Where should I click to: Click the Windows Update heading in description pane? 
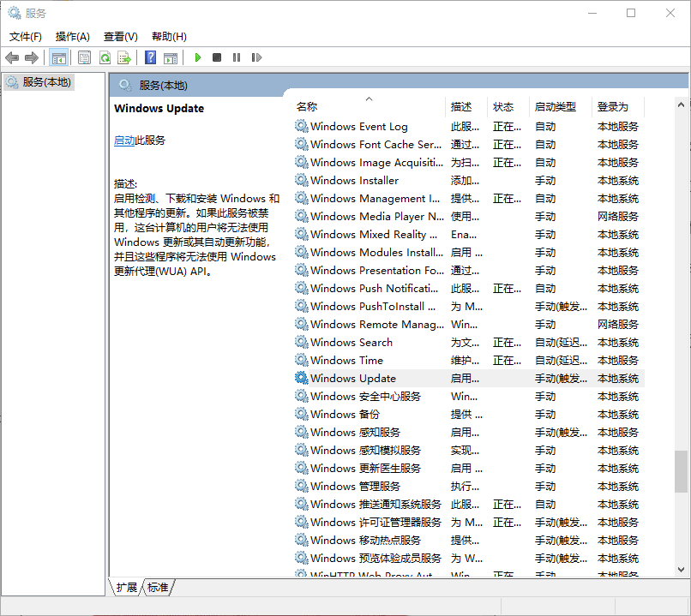pyautogui.click(x=159, y=108)
